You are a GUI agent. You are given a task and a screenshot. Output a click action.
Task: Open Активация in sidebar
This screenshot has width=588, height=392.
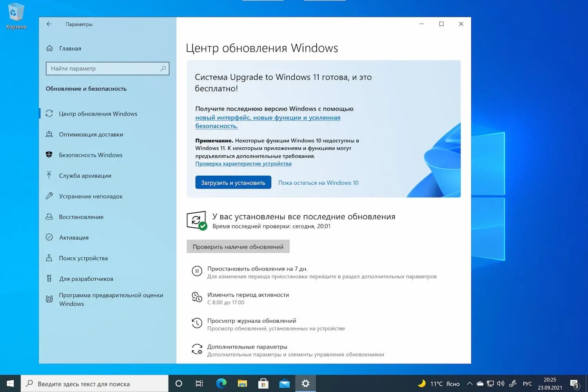point(107,237)
